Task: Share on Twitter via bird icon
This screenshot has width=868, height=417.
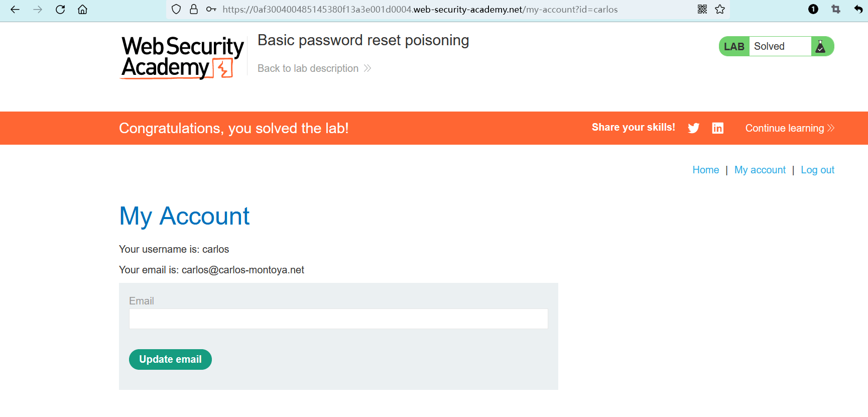Action: point(694,128)
